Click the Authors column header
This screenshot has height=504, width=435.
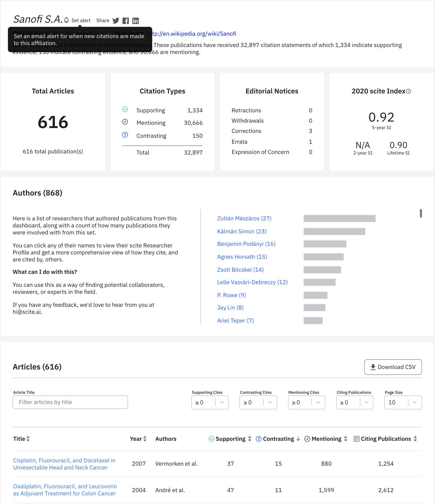166,439
